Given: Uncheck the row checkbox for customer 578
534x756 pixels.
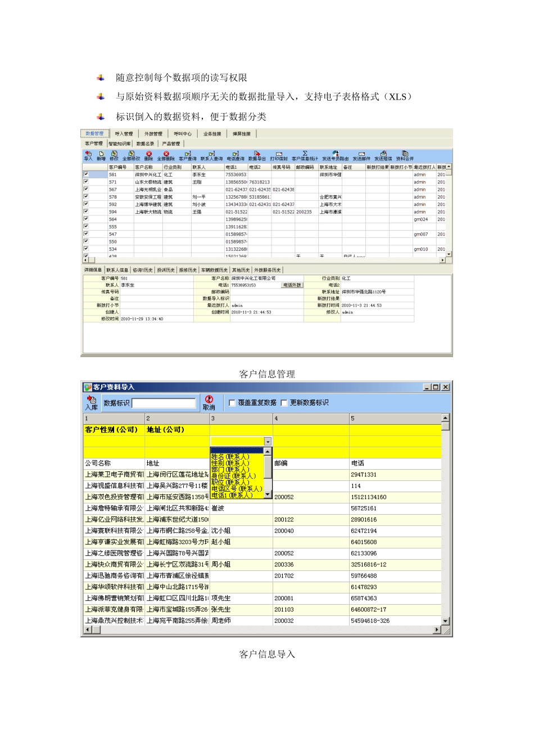Looking at the screenshot, I should pyautogui.click(x=86, y=197).
